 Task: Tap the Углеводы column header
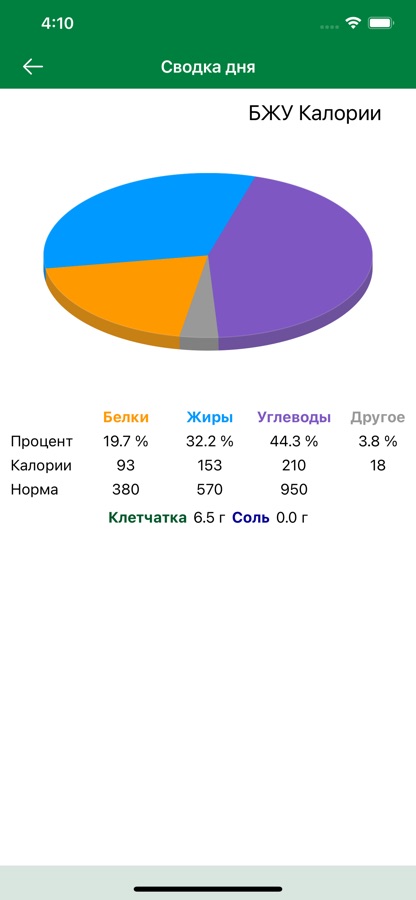(294, 417)
